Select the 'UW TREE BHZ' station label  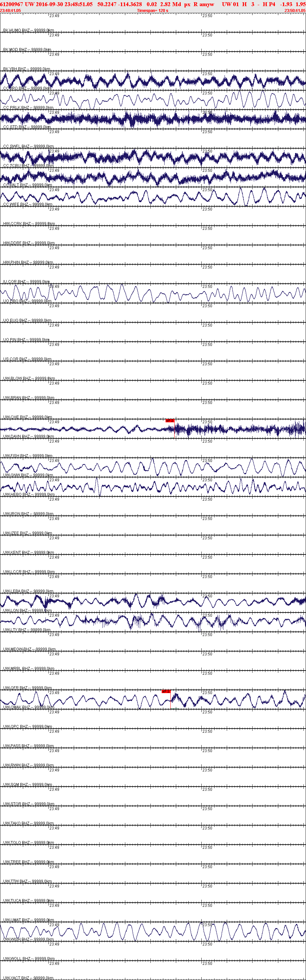click(x=29, y=862)
